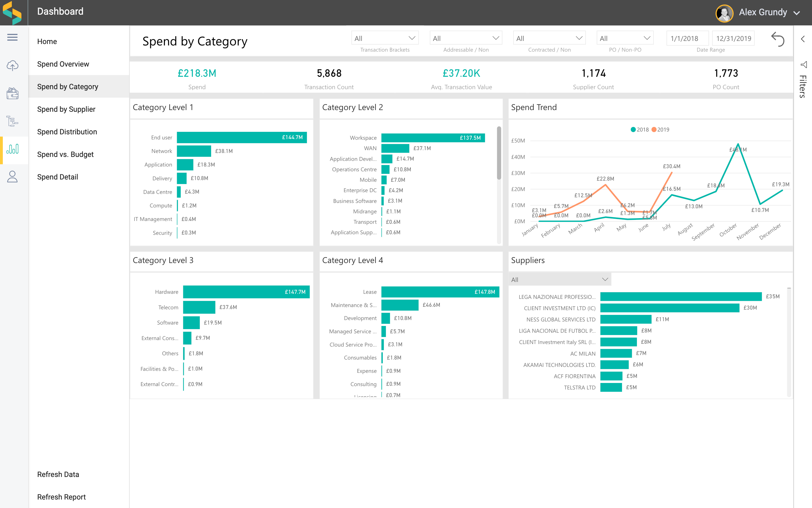
Task: Select the bar chart analytics icon
Action: tap(12, 149)
